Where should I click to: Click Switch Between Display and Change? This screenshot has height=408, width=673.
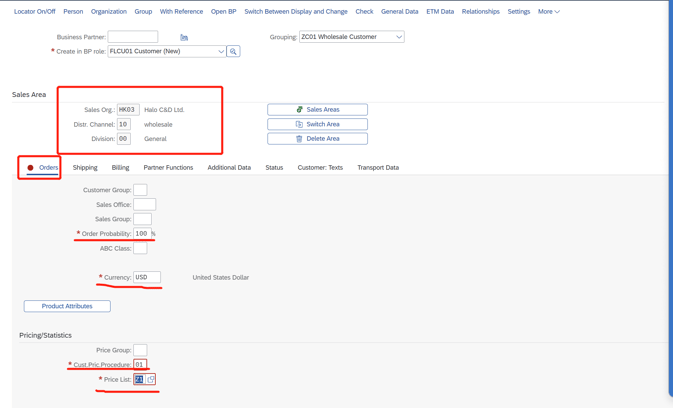pyautogui.click(x=296, y=12)
